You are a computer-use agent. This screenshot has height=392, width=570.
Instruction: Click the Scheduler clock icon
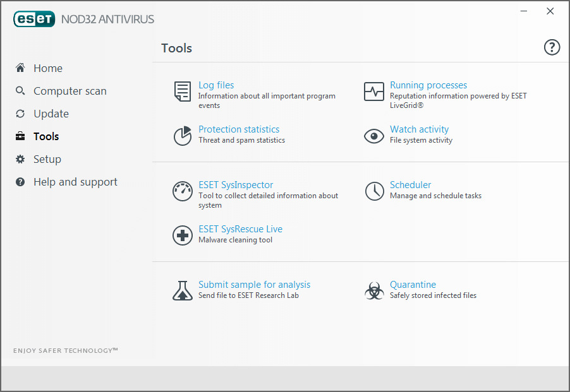(x=374, y=191)
